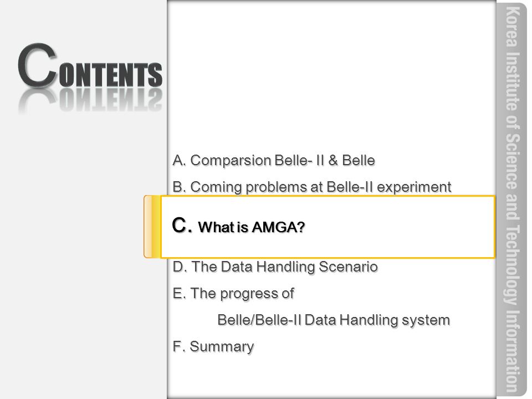Open item F. Summary
Viewport: 532px width, 399px height.
pos(213,347)
